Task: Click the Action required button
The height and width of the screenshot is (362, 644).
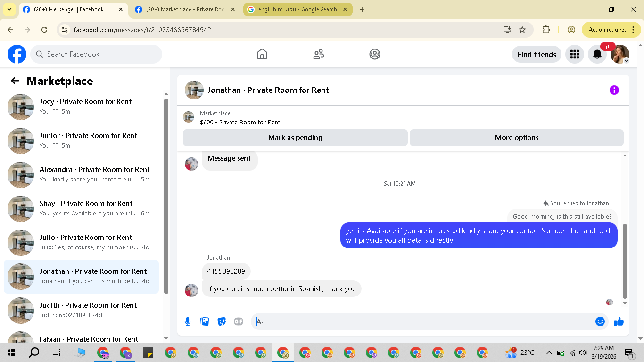Action: pyautogui.click(x=611, y=30)
